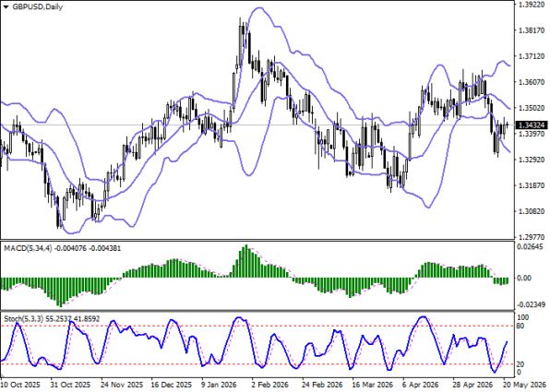Select the 2 Feb 2026 date label
This screenshot has height=392, width=550.
[270, 385]
